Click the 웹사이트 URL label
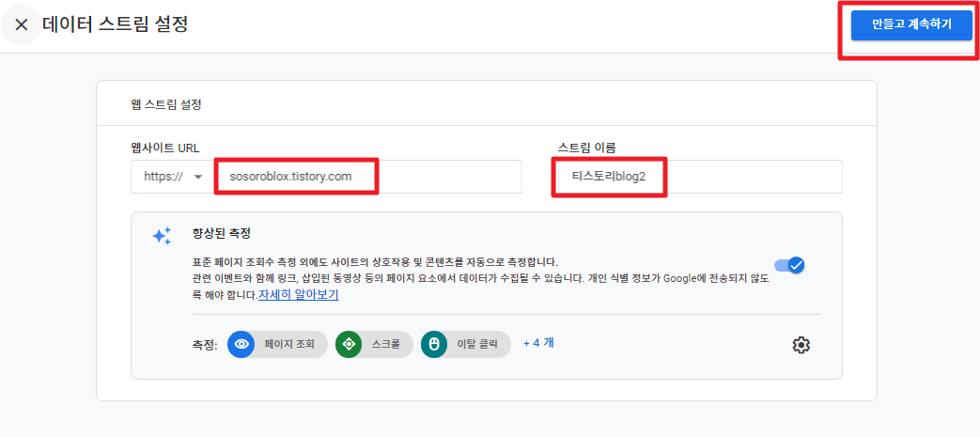 [x=165, y=148]
